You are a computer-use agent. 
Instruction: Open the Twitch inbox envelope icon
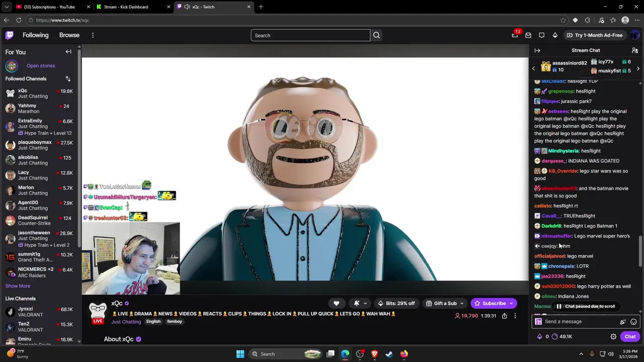pos(528,35)
